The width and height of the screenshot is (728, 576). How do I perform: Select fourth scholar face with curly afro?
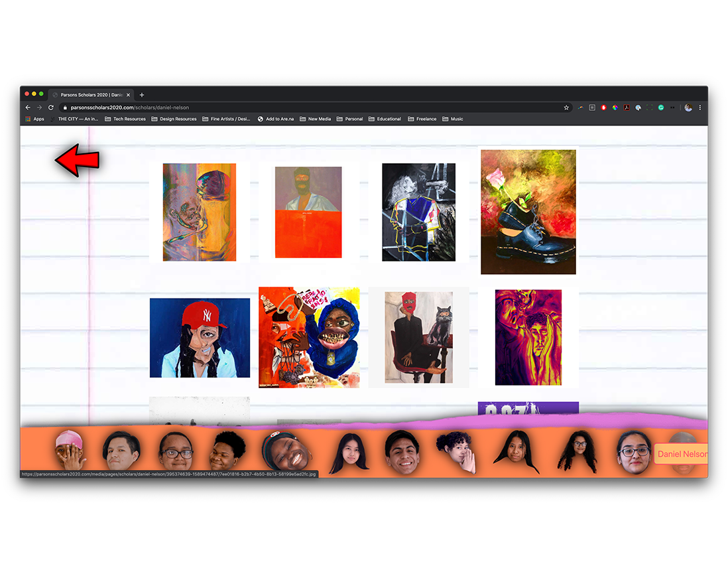[x=227, y=451]
